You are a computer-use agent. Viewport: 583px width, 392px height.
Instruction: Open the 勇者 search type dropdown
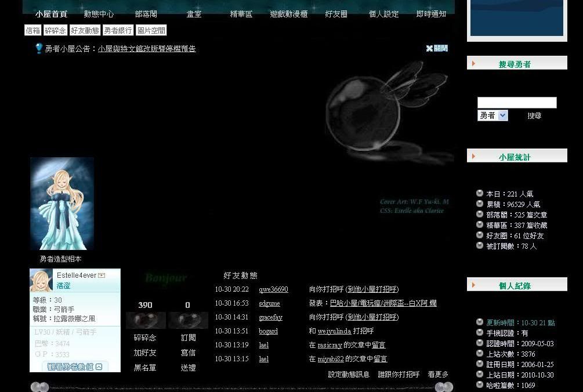(493, 115)
